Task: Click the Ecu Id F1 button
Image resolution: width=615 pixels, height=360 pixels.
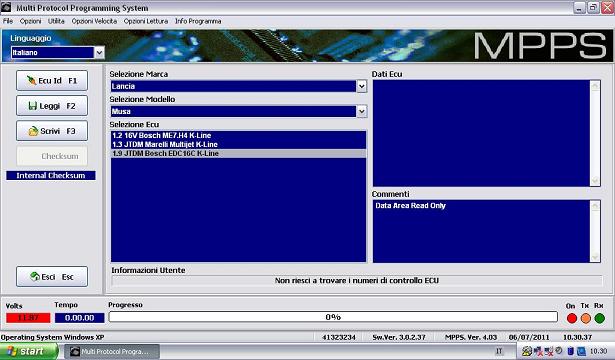Action: point(52,80)
